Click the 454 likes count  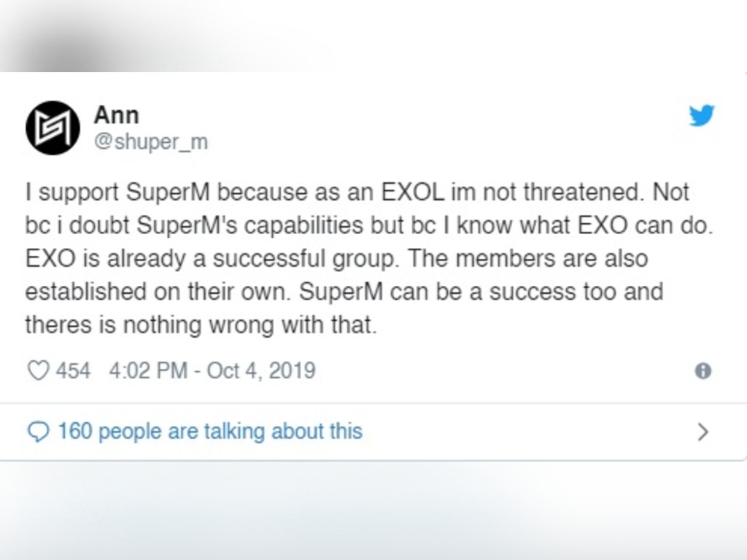[73, 370]
